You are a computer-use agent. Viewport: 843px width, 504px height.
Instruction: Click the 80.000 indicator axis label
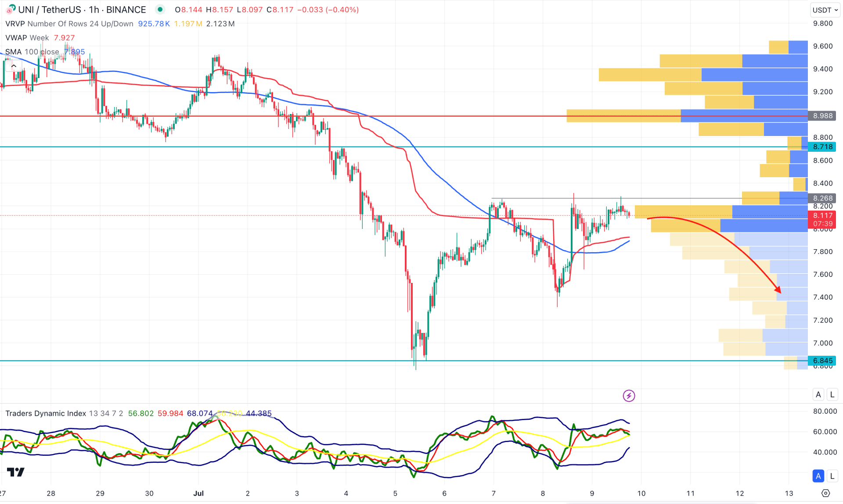tap(825, 411)
